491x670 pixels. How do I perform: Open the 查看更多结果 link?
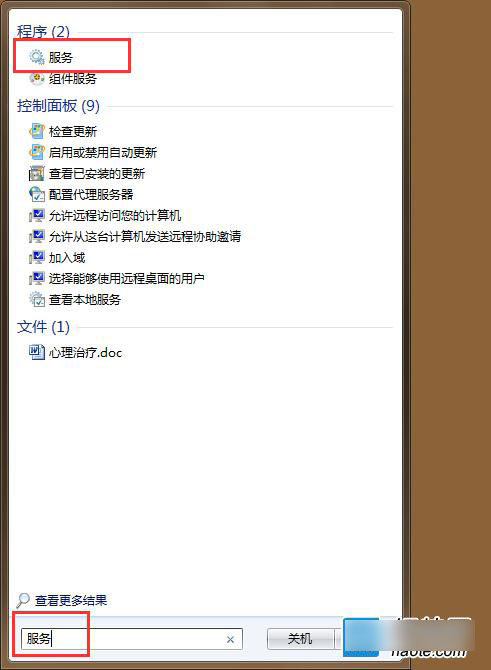coord(71,600)
